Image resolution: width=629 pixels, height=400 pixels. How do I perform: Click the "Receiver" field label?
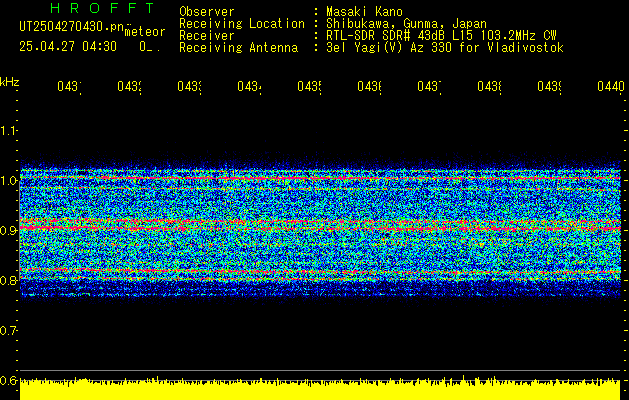tap(207, 36)
